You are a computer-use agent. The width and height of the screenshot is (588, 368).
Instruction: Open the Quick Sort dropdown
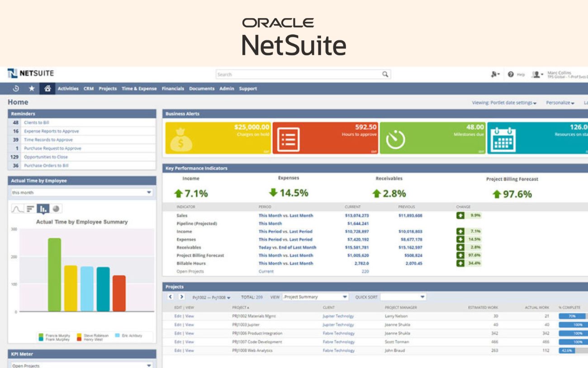[403, 297]
